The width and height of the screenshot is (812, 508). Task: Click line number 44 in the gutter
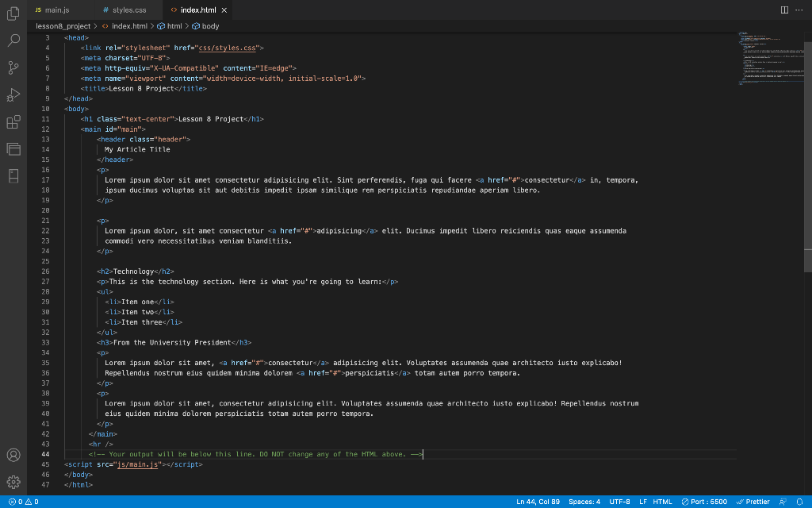[45, 454]
